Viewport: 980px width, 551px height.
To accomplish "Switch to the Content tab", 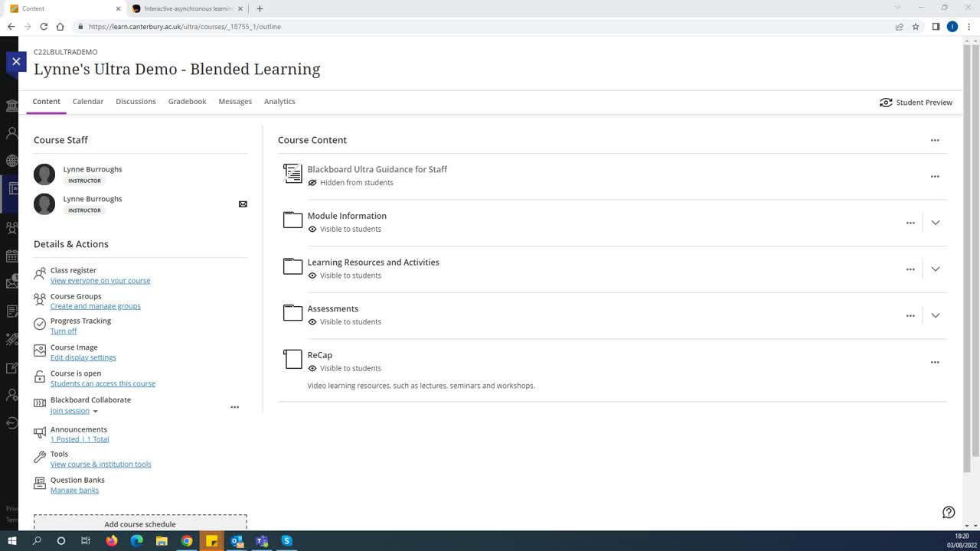I will (46, 102).
